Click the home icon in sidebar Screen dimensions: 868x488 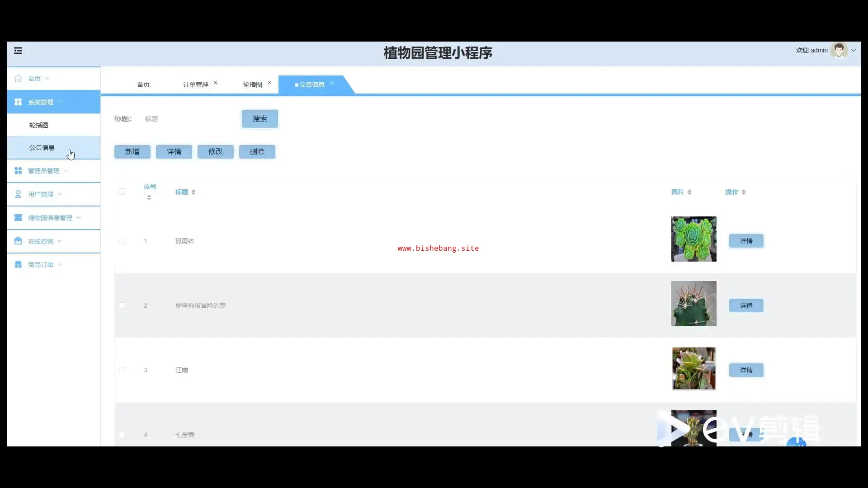tap(18, 79)
